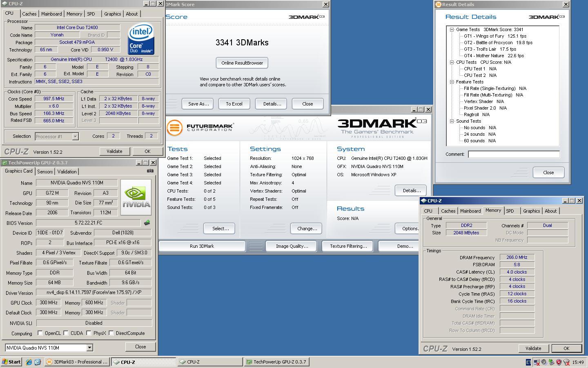This screenshot has width=588, height=368.
Task: Click the Details... button in score window
Action: (x=272, y=104)
